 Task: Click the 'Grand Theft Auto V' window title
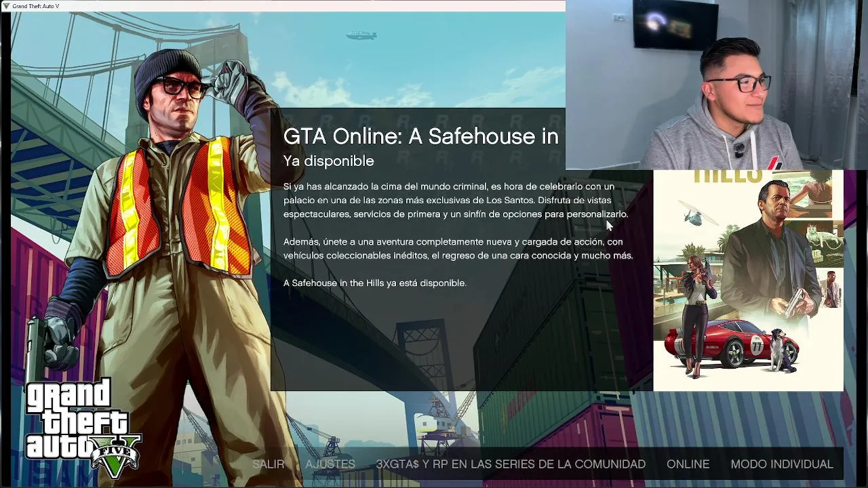pyautogui.click(x=36, y=6)
